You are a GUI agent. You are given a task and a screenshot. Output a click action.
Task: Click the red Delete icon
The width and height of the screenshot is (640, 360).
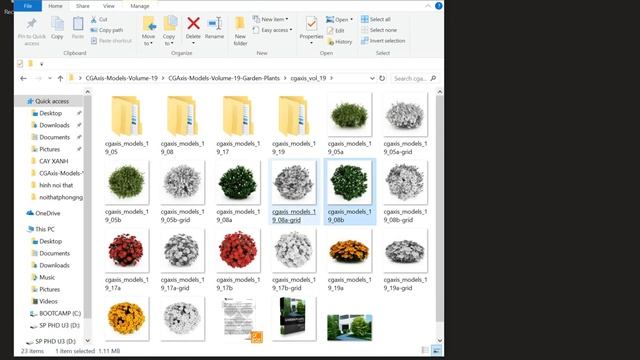193,23
